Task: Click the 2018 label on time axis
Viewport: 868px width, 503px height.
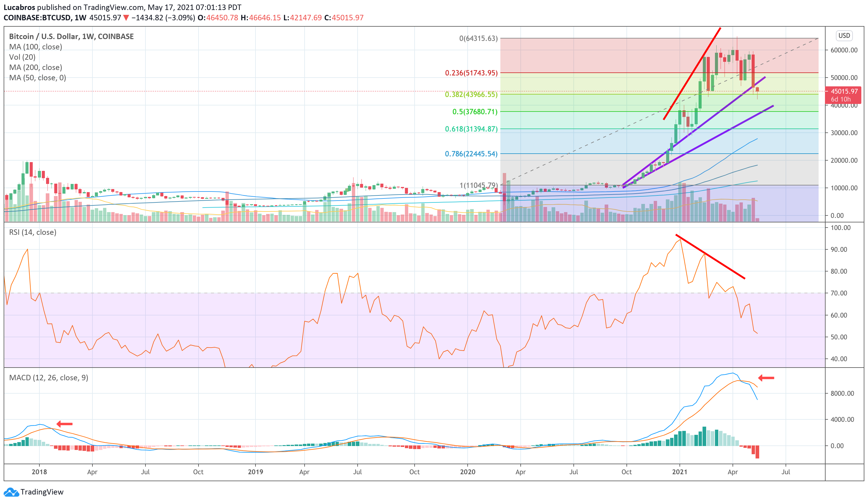Action: pos(39,472)
